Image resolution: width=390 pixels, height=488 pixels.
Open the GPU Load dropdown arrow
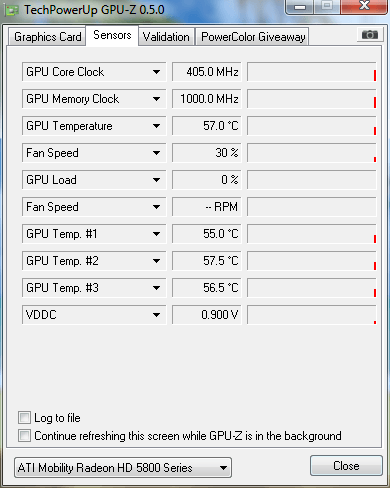pos(156,180)
